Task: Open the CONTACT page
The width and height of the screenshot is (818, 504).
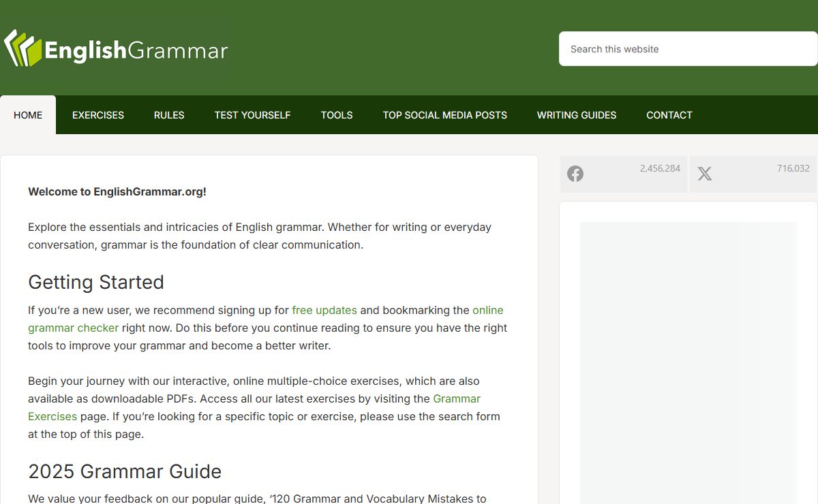Action: (669, 115)
